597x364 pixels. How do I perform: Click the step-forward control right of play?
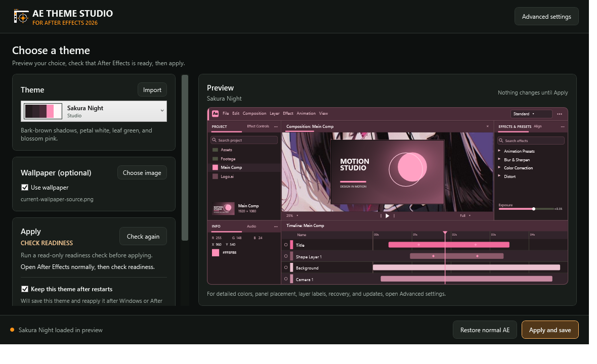(394, 216)
